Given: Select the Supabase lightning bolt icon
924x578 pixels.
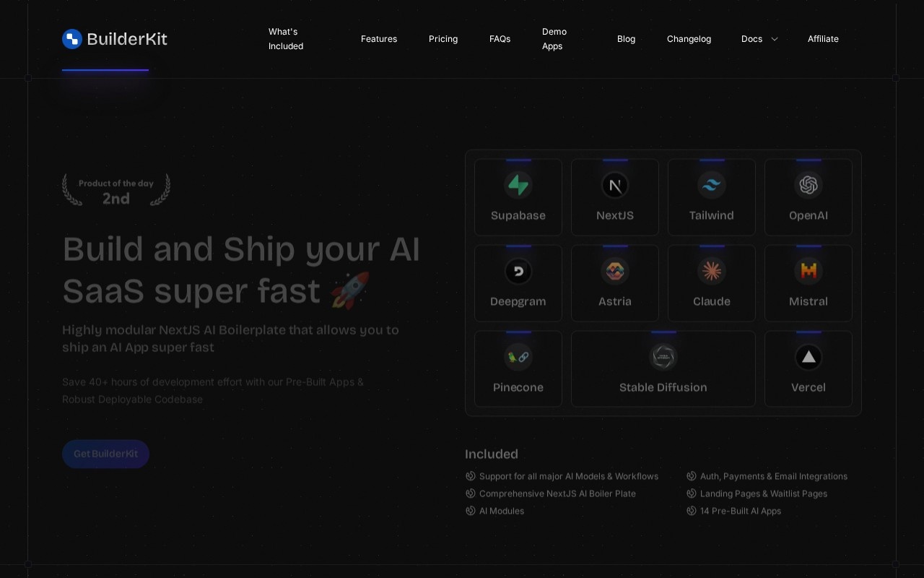Looking at the screenshot, I should click(518, 186).
